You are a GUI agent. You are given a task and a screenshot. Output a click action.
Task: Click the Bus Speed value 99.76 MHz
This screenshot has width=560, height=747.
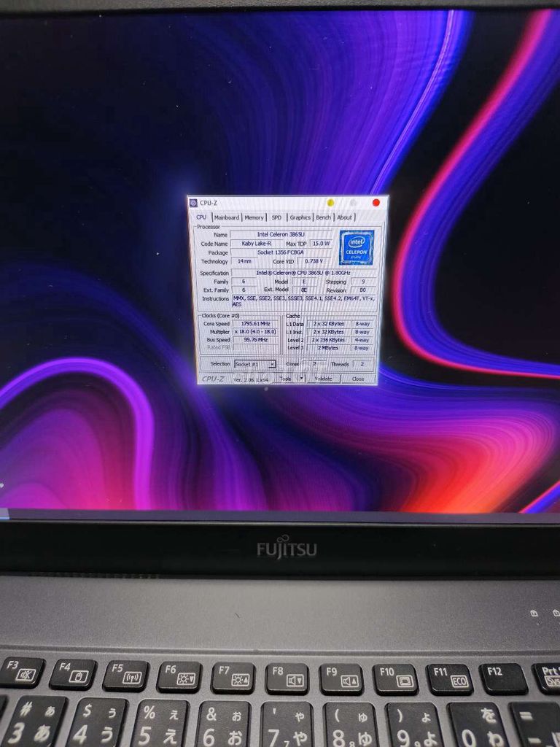pyautogui.click(x=256, y=340)
